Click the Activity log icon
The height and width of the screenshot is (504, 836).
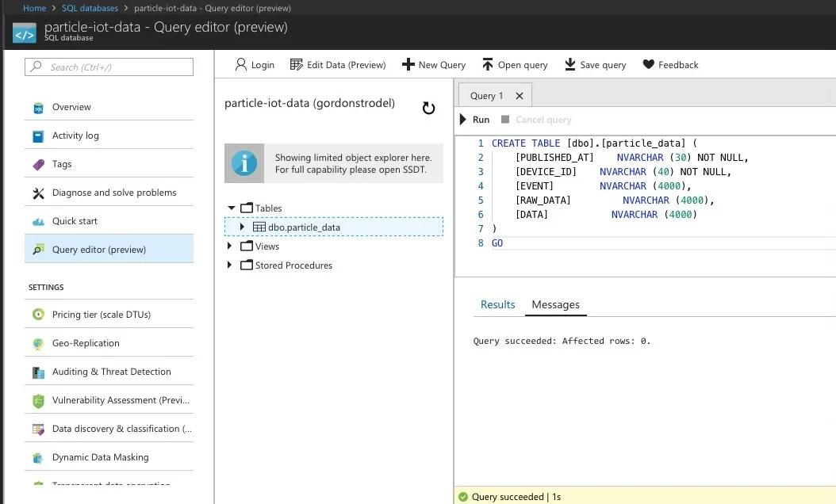[38, 136]
